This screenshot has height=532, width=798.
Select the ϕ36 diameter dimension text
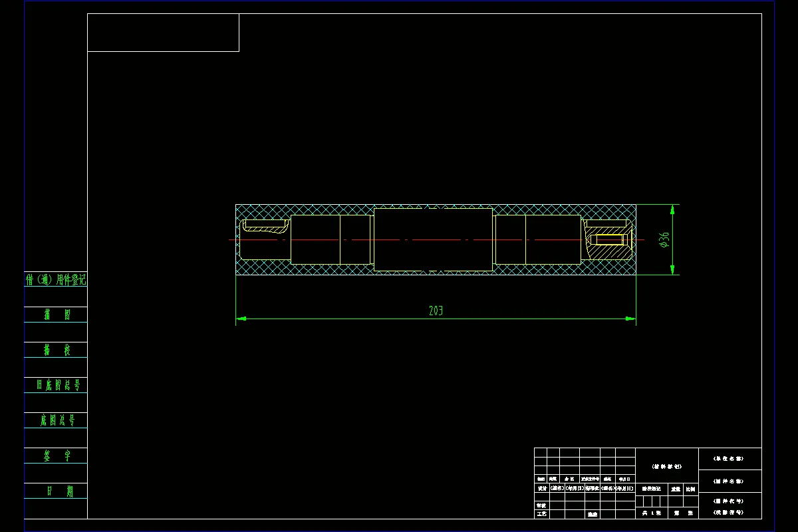[663, 239]
